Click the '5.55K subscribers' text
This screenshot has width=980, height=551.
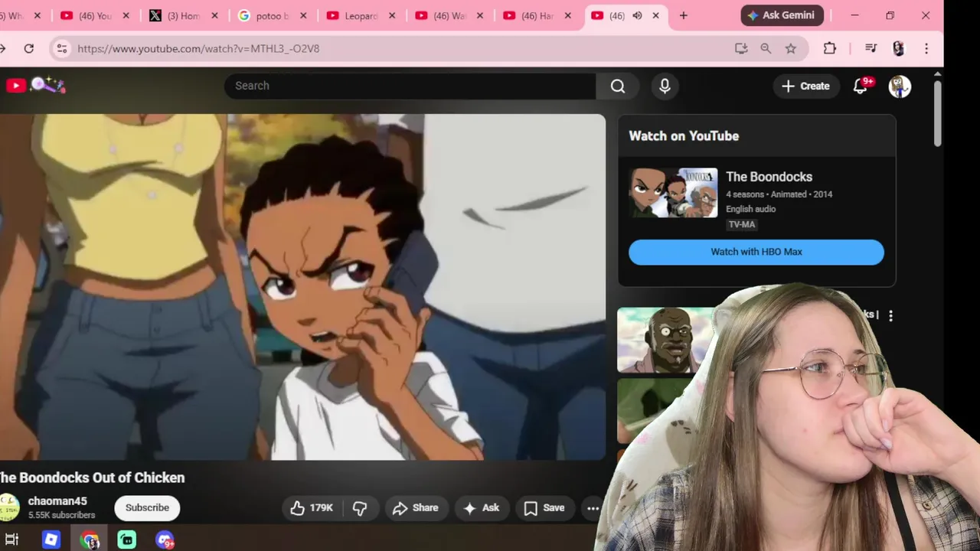click(x=62, y=515)
